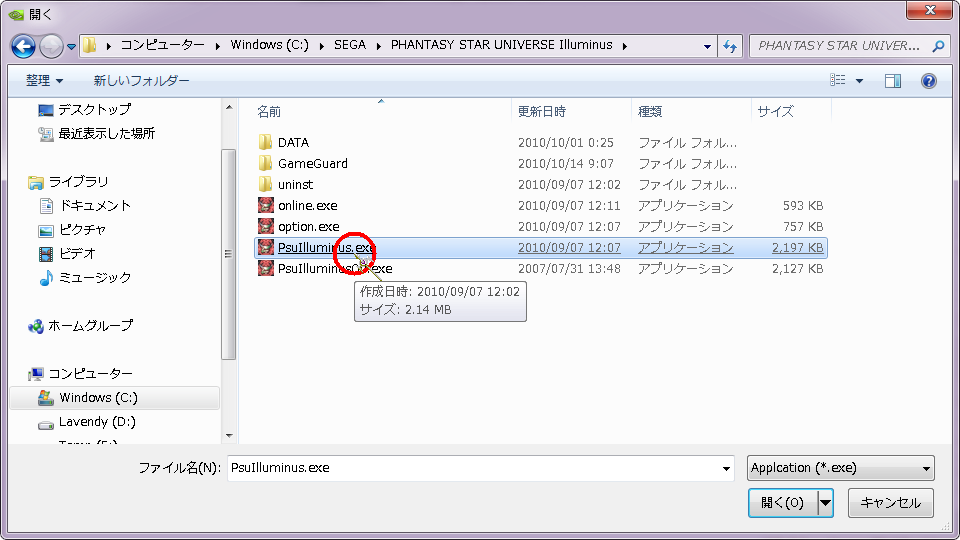The image size is (960, 540).
Task: Select 最近表示した場所 in the navigation pane
Action: click(96, 133)
